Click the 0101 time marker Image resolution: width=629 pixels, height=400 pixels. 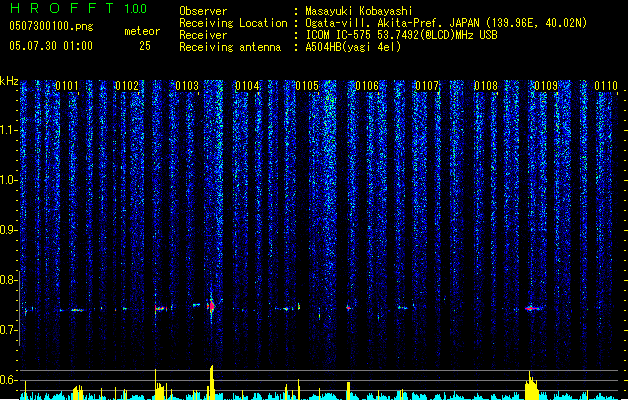(x=67, y=85)
